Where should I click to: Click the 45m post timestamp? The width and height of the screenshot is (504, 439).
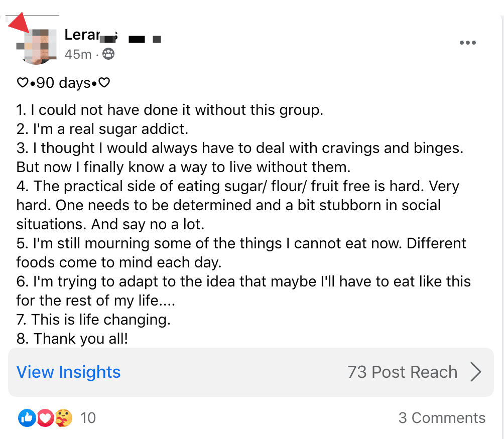(x=78, y=54)
